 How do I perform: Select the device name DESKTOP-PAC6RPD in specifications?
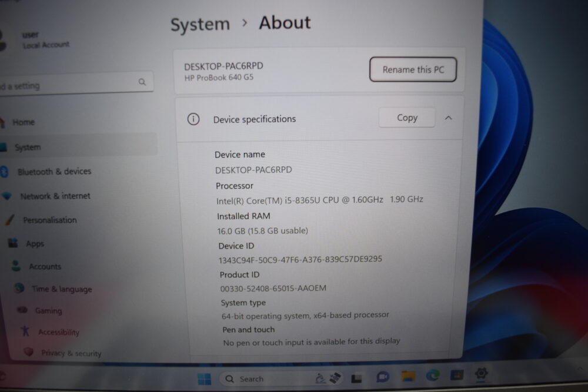coord(253,170)
